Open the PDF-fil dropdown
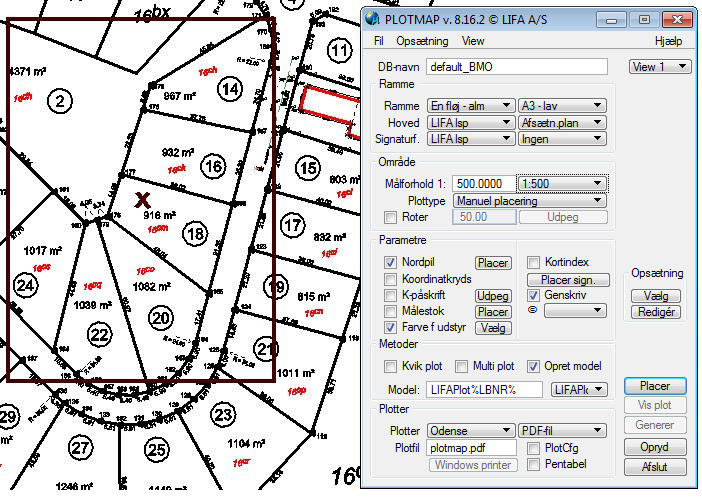Screen dimensions: 702x500 tap(562, 431)
